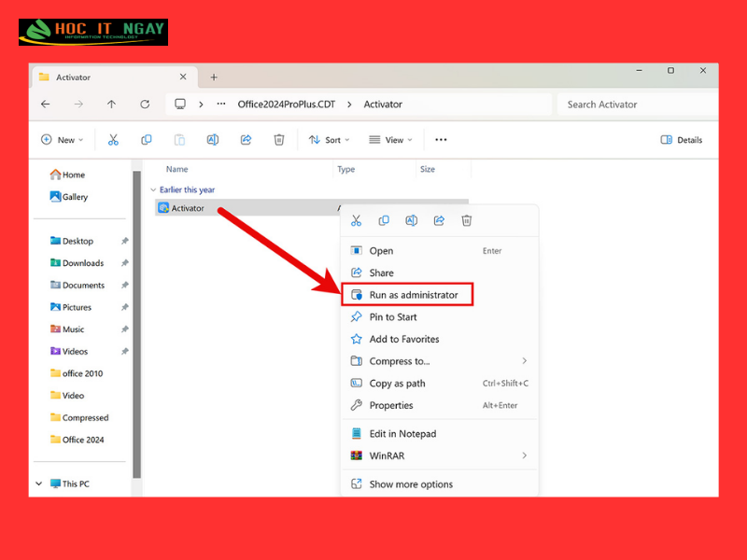
Task: Choose Copy as path
Action: click(440, 384)
